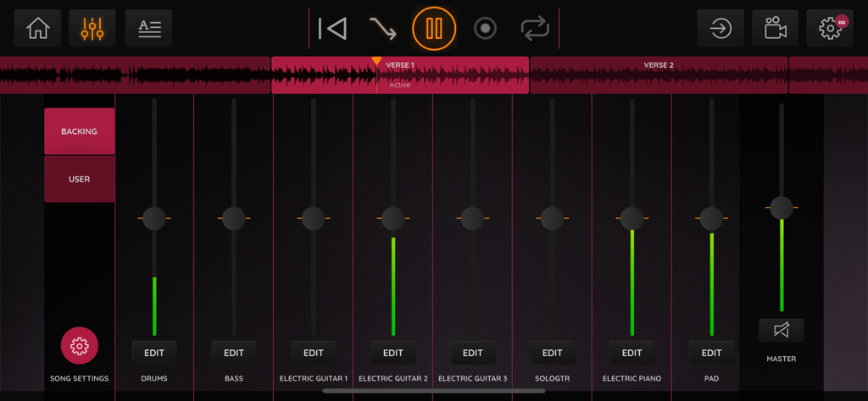Select the BACKING tab
The image size is (868, 401).
coord(79,131)
